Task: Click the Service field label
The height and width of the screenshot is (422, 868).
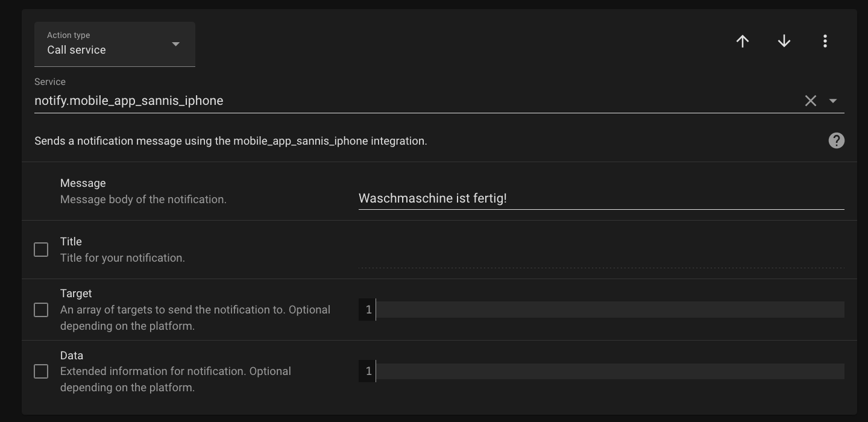Action: coord(50,81)
